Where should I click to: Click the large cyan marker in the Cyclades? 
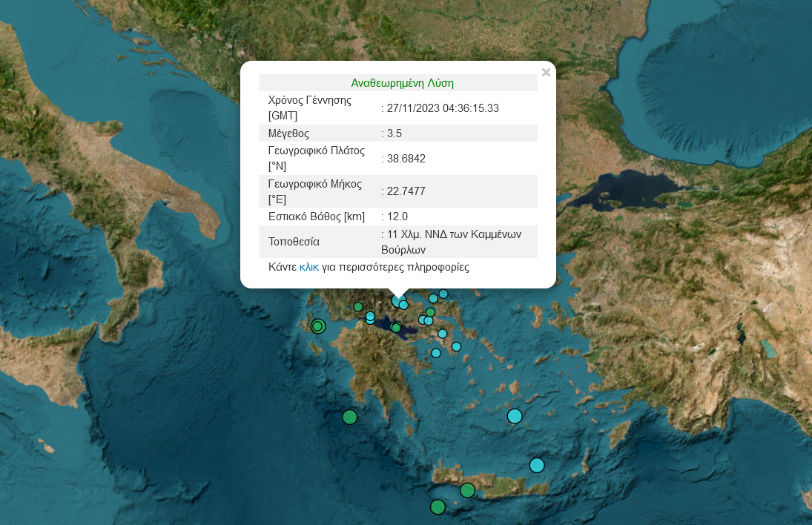click(x=515, y=416)
